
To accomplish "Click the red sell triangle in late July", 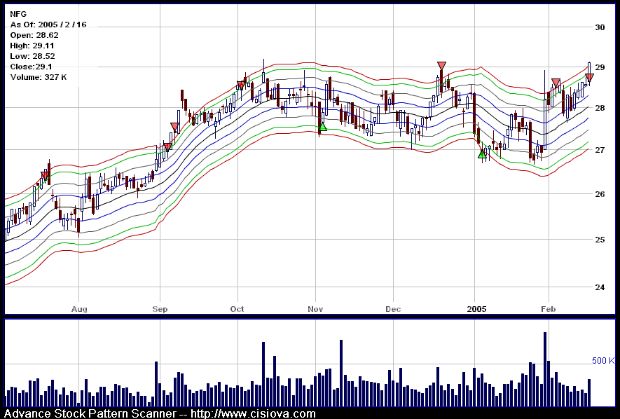I will tap(45, 175).
